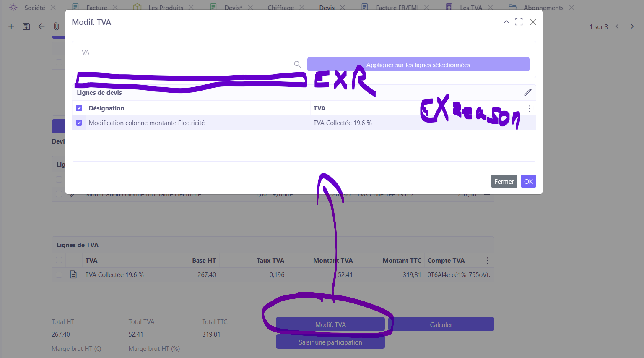The image size is (644, 358).
Task: Click the 0,196 rate cell
Action: tap(277, 275)
